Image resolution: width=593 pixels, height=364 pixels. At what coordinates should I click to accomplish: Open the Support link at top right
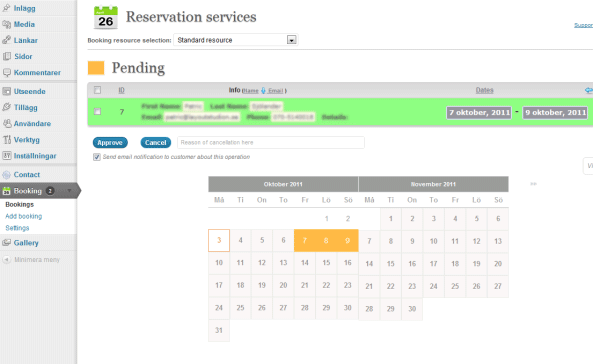coord(583,25)
